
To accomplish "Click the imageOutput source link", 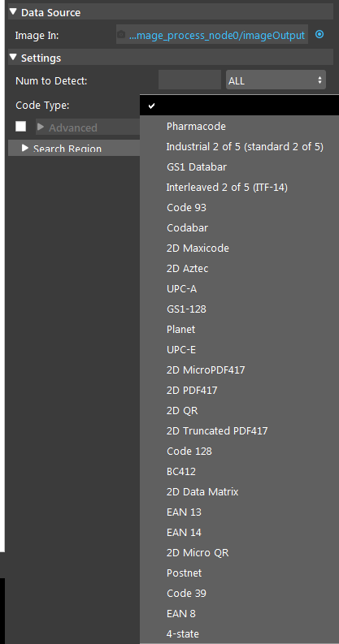I will click(217, 35).
